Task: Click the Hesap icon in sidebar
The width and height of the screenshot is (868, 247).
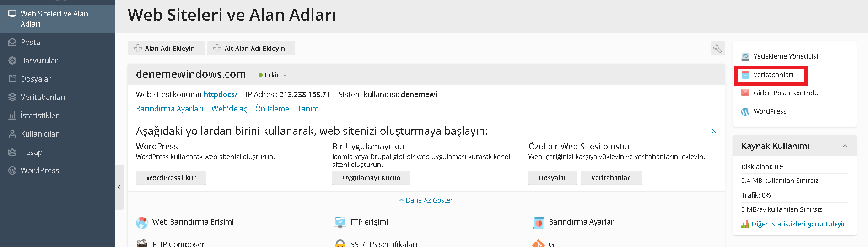Action: [12, 152]
